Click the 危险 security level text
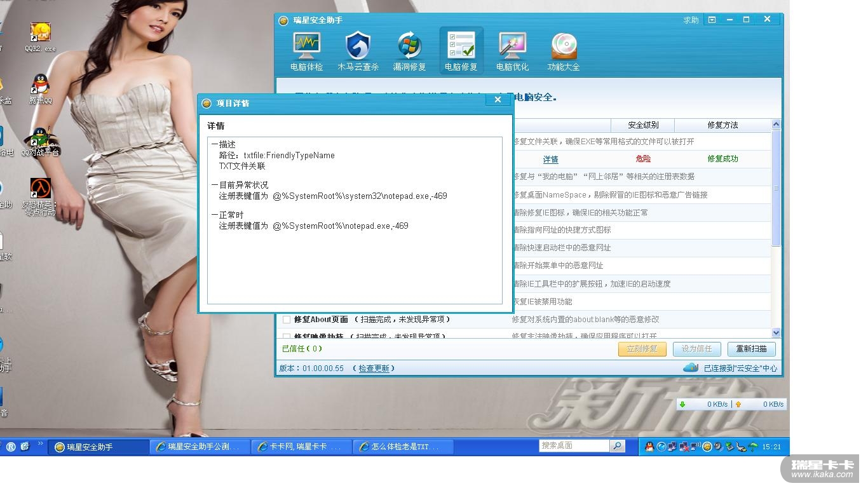The image size is (868, 488). 643,159
